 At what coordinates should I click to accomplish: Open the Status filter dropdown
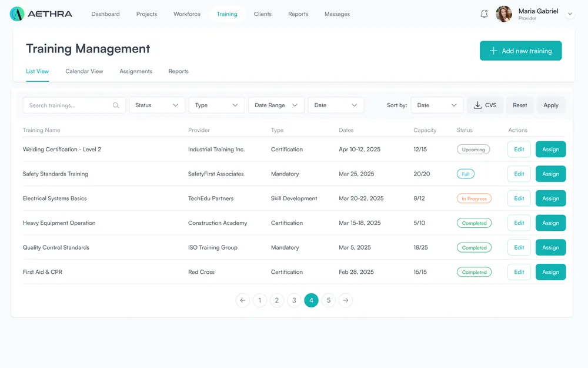coord(157,105)
